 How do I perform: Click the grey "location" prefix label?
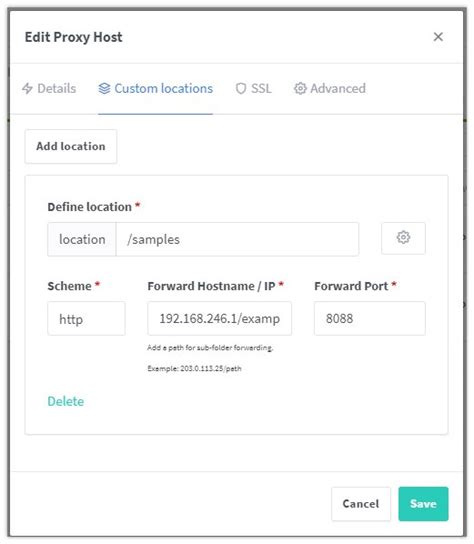(82, 239)
